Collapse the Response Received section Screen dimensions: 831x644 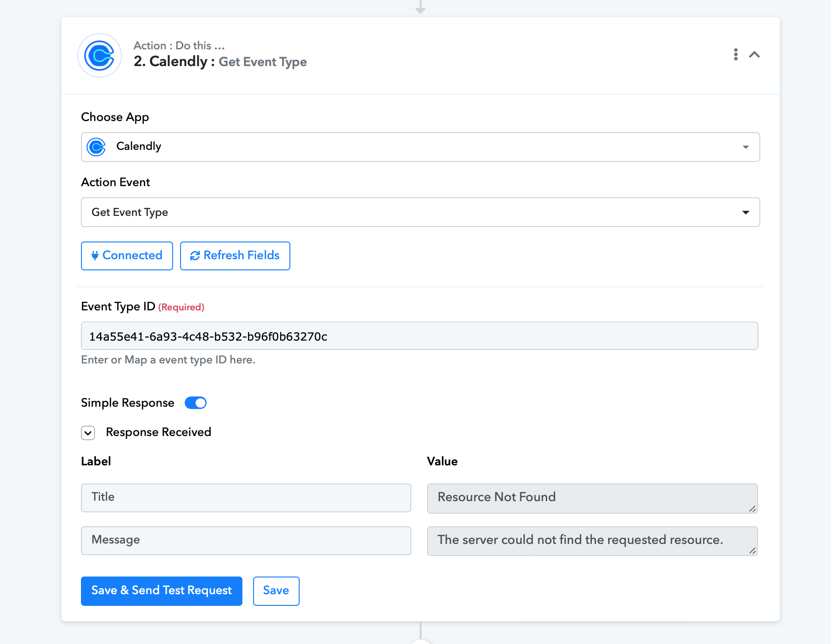click(88, 433)
